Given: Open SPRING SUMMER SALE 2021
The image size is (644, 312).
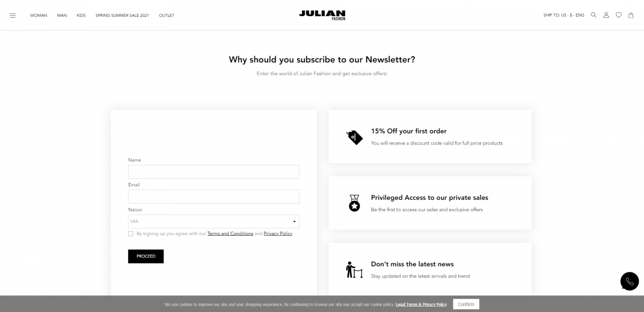Looking at the screenshot, I should (x=122, y=15).
